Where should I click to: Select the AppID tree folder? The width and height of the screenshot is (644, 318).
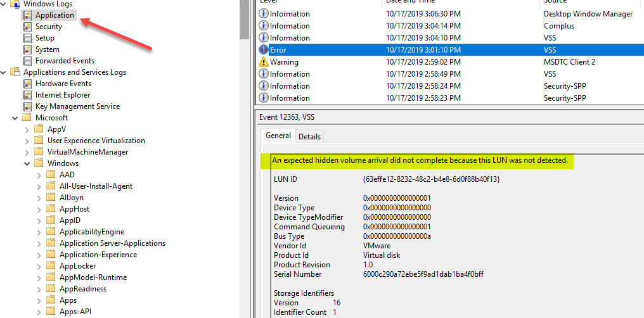click(70, 220)
